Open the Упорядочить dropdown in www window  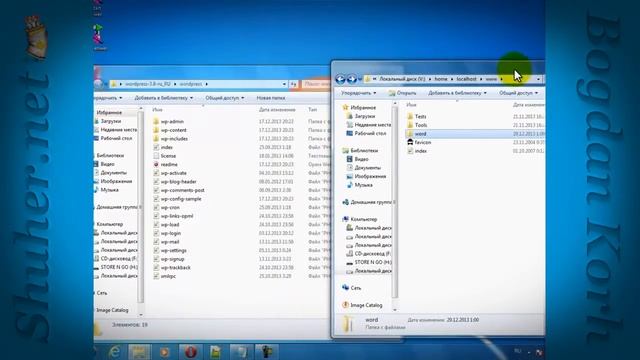pos(359,93)
